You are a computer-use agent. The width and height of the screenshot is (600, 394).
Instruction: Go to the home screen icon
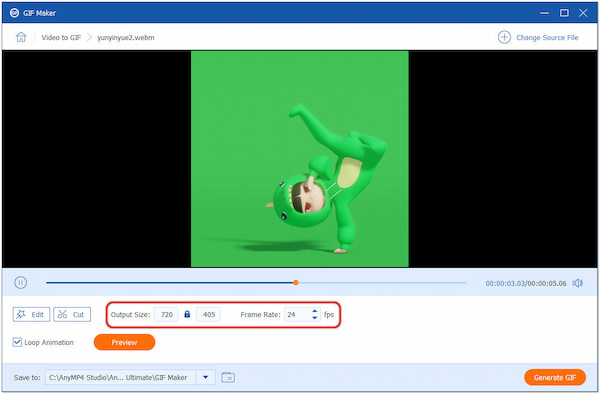pos(21,37)
